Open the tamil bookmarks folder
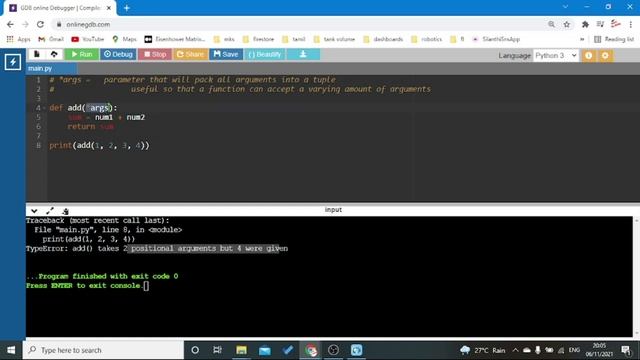 pos(294,39)
